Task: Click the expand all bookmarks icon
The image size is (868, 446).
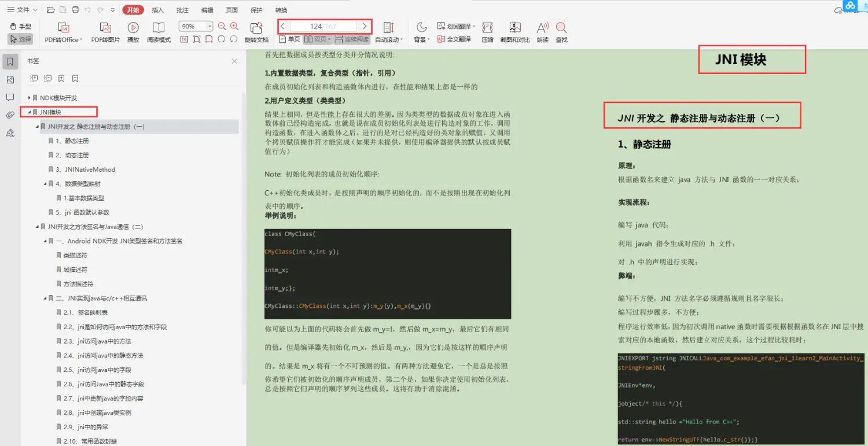Action: [34, 79]
